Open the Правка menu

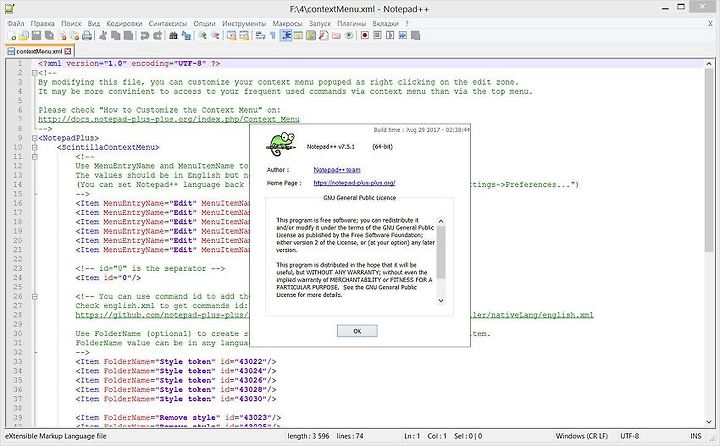(42, 23)
